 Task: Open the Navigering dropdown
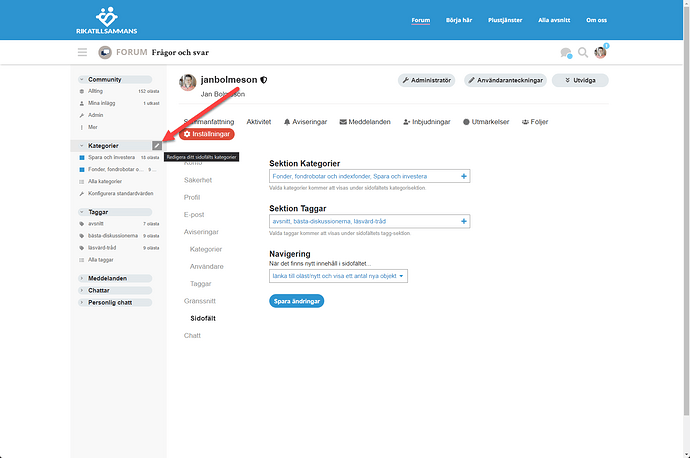pos(338,276)
